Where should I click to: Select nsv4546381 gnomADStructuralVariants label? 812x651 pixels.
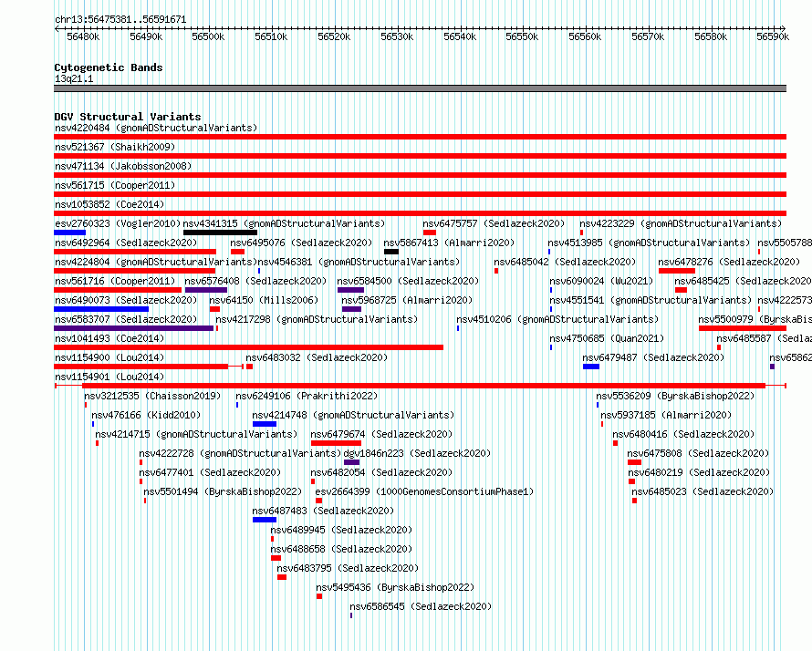pos(359,262)
